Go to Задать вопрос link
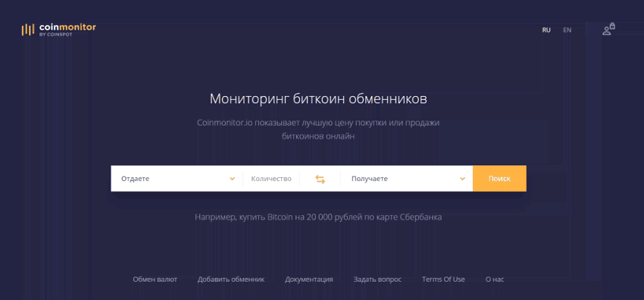 tap(377, 280)
